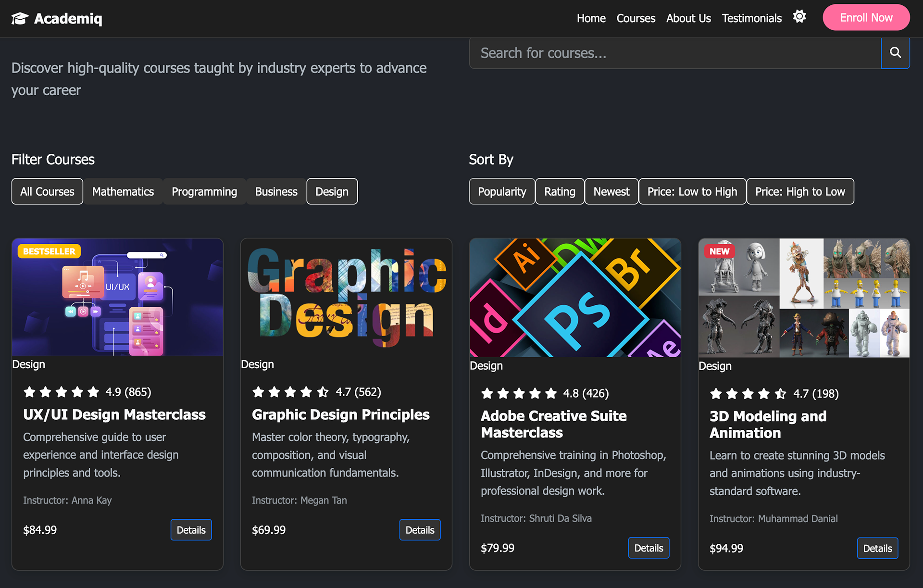Open the Graphic Design course thumbnail image
Screen dimensions: 923x588
pos(346,297)
